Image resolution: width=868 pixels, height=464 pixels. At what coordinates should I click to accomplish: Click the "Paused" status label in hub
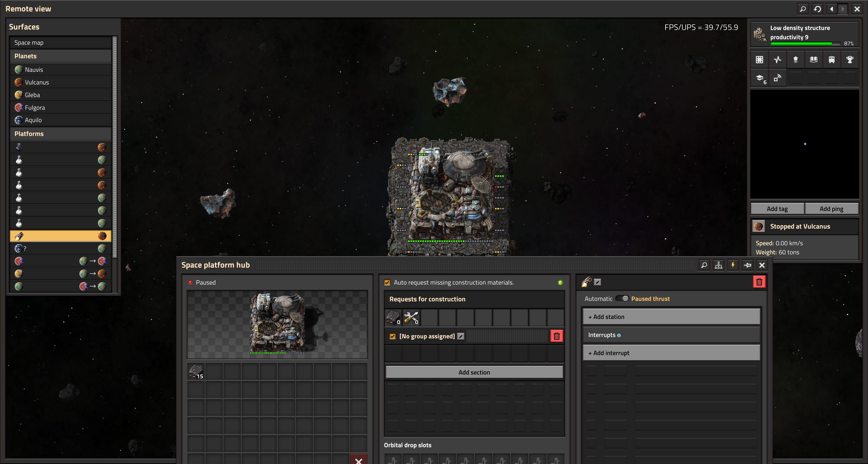click(205, 283)
